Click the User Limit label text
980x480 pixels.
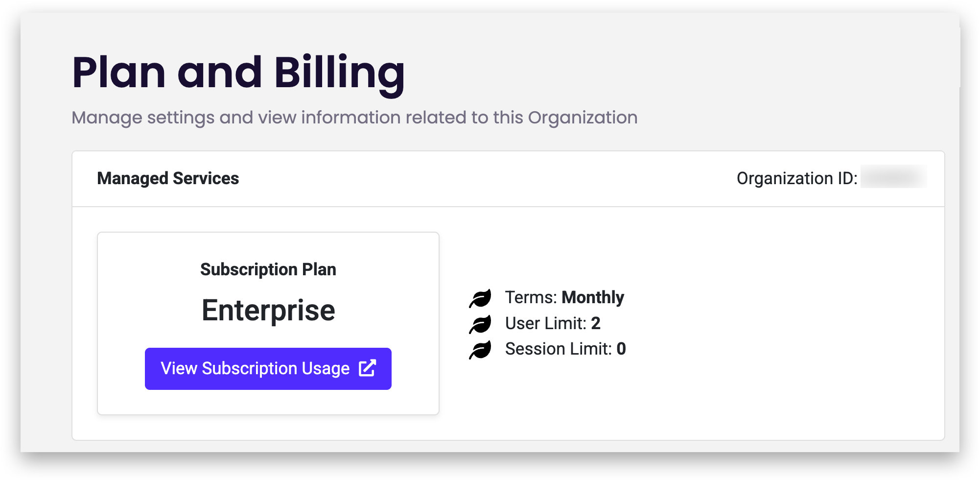click(545, 323)
